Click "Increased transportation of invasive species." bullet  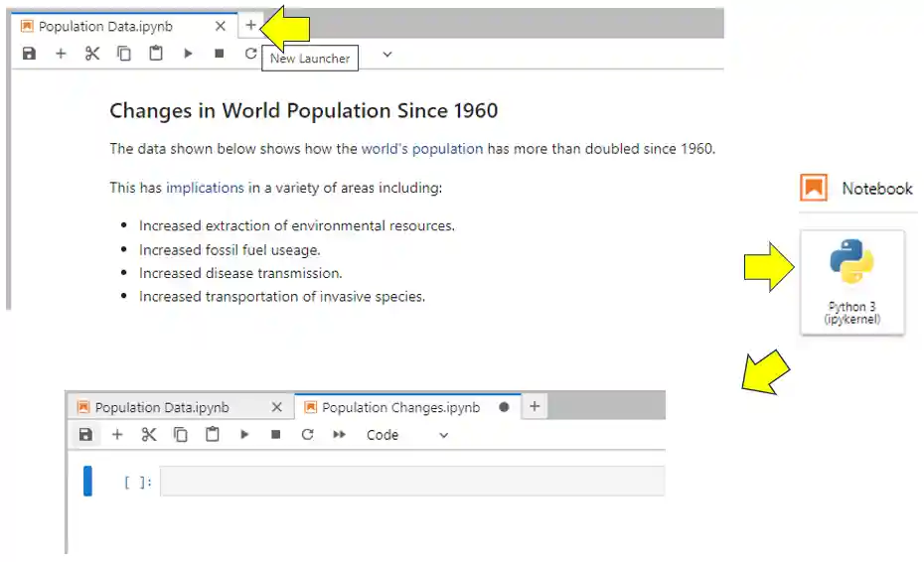click(282, 296)
